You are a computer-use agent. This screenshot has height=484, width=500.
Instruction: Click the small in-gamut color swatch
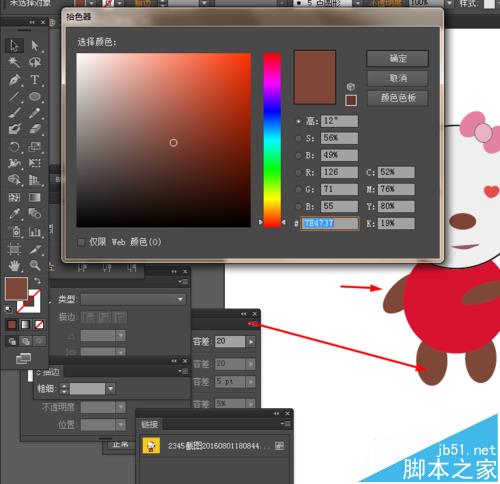coord(351,101)
